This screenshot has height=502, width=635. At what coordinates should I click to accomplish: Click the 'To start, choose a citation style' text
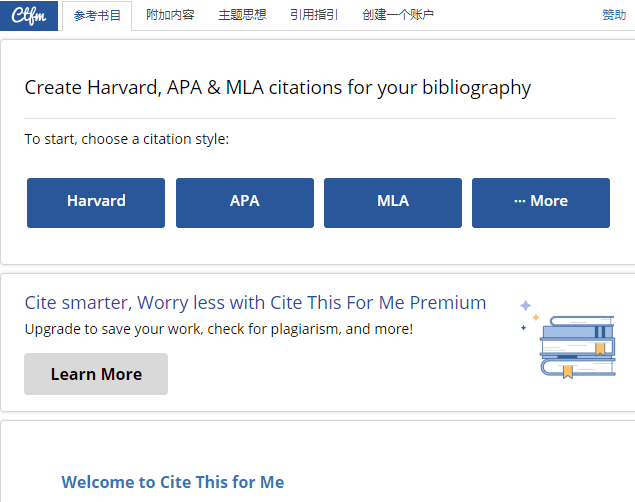tap(127, 139)
